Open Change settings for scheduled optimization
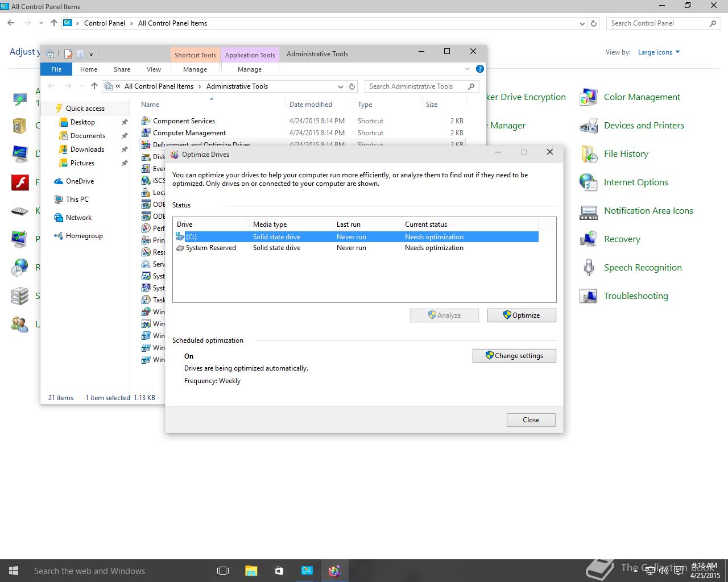This screenshot has width=728, height=582. pos(514,356)
